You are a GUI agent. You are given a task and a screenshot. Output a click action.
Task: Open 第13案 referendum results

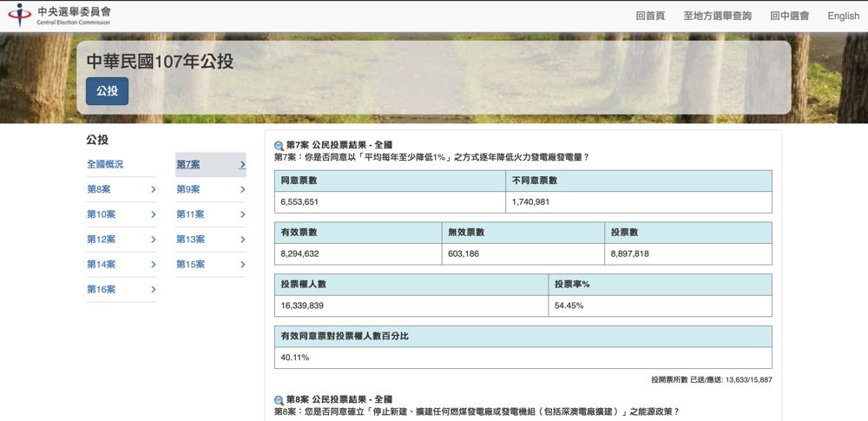click(x=190, y=240)
